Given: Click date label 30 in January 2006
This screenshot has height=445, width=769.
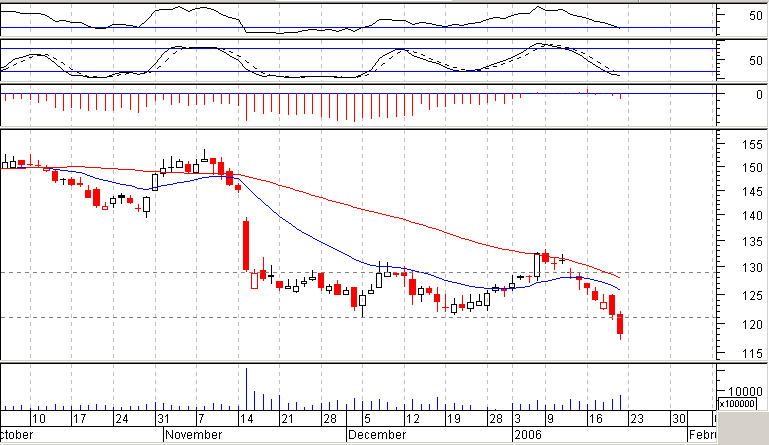Looking at the screenshot, I should 679,419.
